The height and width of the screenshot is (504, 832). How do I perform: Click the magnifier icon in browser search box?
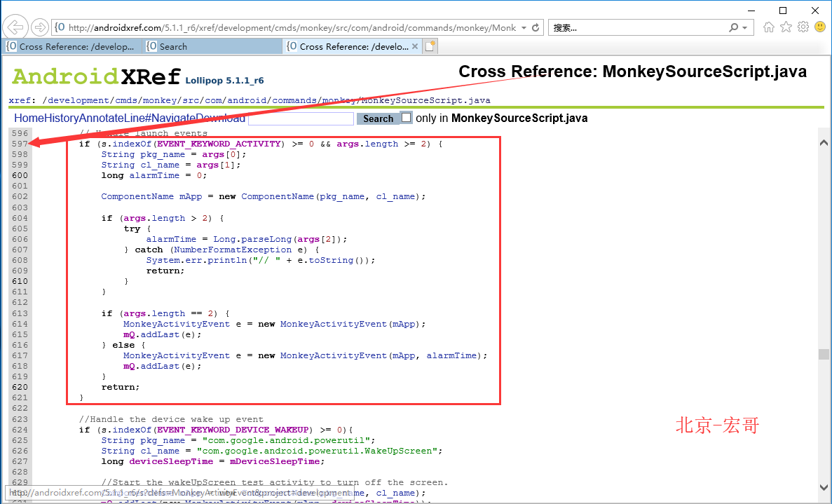coord(733,27)
